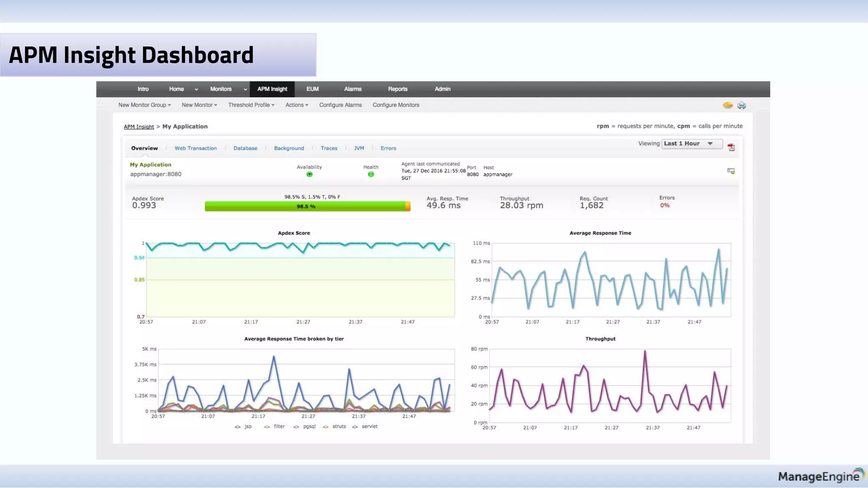Expand the New Monitor Group menu
The width and height of the screenshot is (868, 488).
tap(145, 105)
